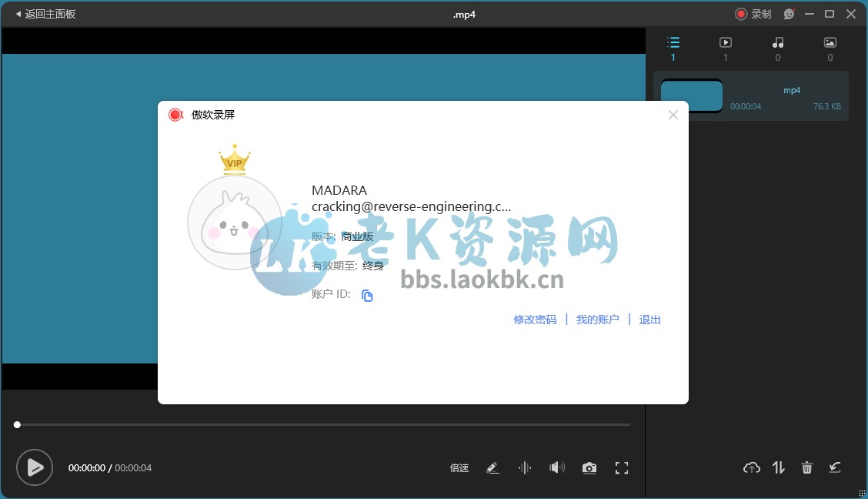Image resolution: width=868 pixels, height=499 pixels.
Task: Click the audio waveform icon
Action: click(x=525, y=468)
